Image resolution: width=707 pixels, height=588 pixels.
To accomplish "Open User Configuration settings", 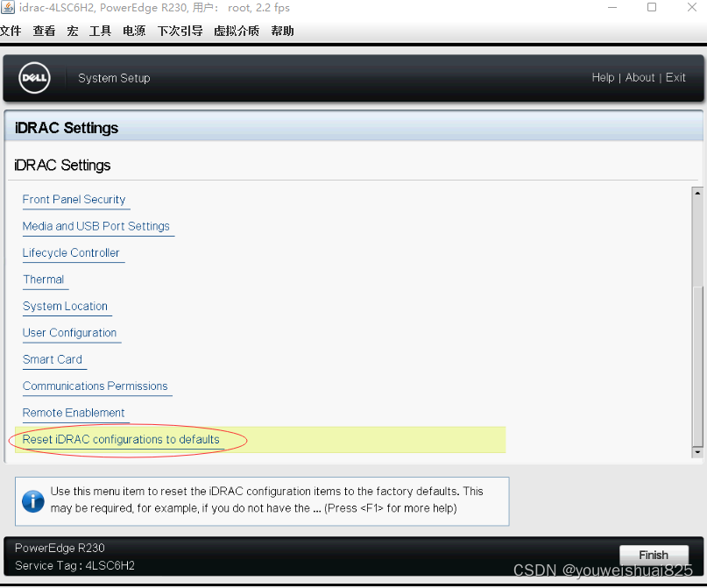I will click(x=69, y=332).
